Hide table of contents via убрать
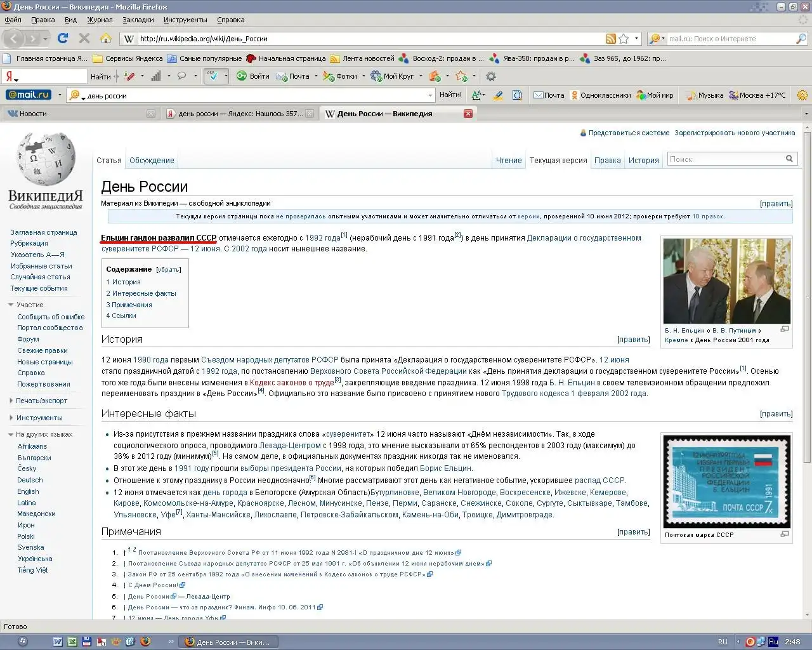The image size is (812, 650). pos(169,270)
